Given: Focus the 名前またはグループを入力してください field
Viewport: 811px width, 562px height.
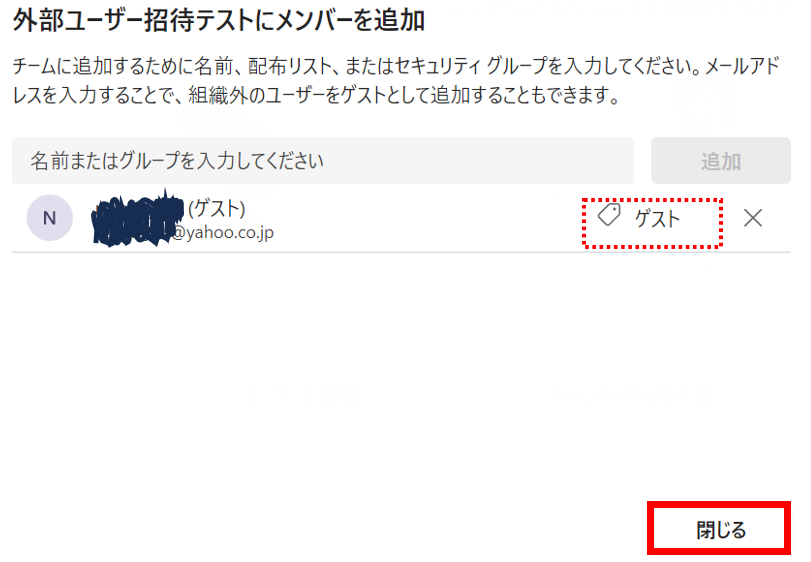Looking at the screenshot, I should (x=323, y=161).
